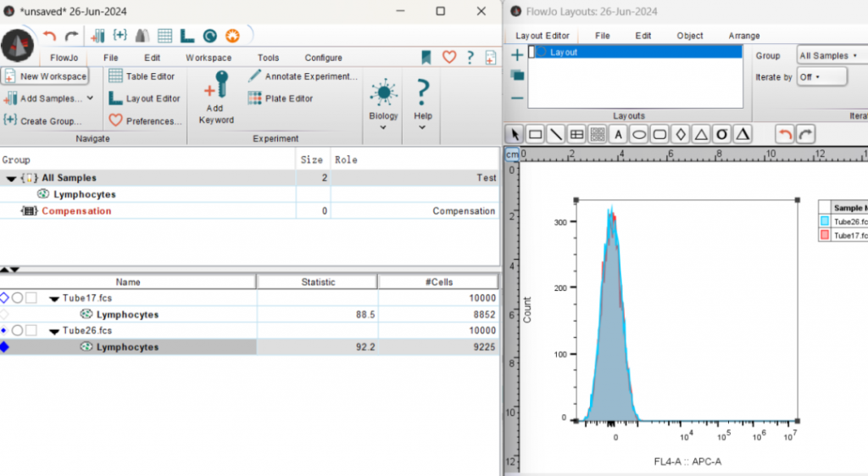Toggle the square checkbox beside Tube17.fcs
The width and height of the screenshot is (868, 476).
[x=31, y=298]
